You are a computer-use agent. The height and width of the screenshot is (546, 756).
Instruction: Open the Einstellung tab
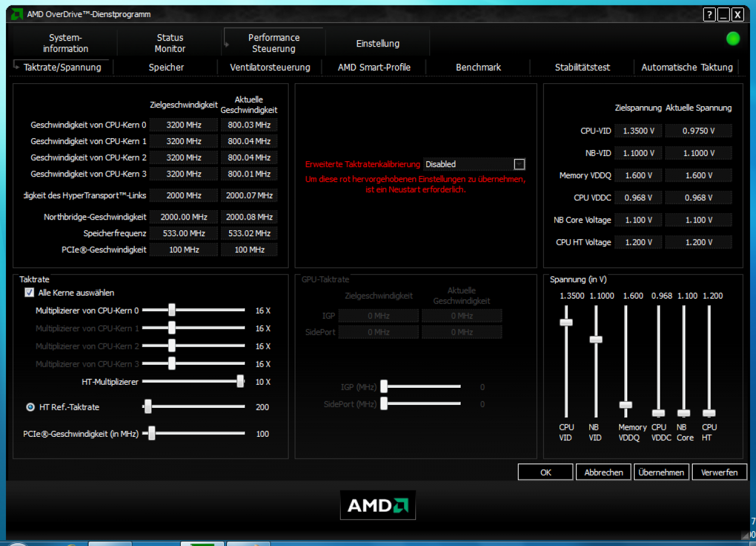(378, 43)
